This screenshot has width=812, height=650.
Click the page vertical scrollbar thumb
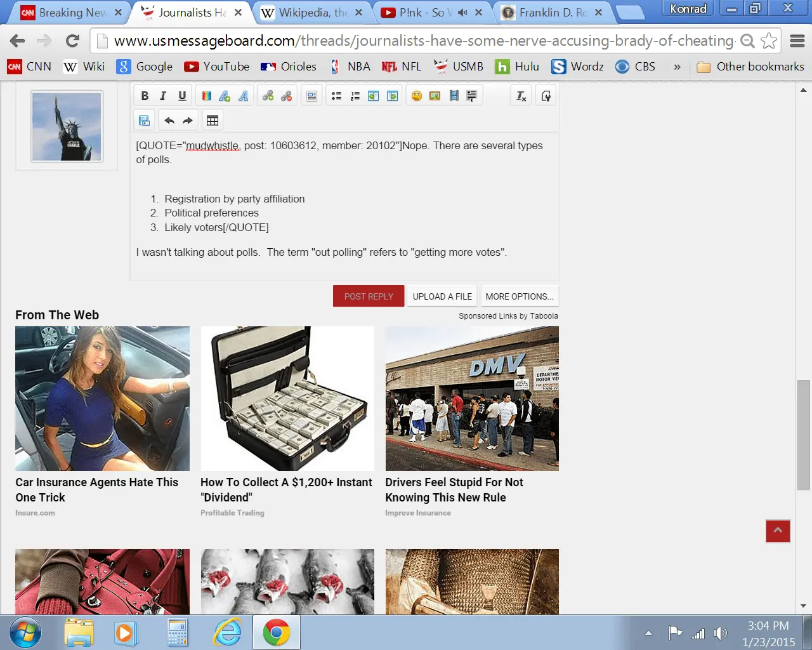pos(804,435)
